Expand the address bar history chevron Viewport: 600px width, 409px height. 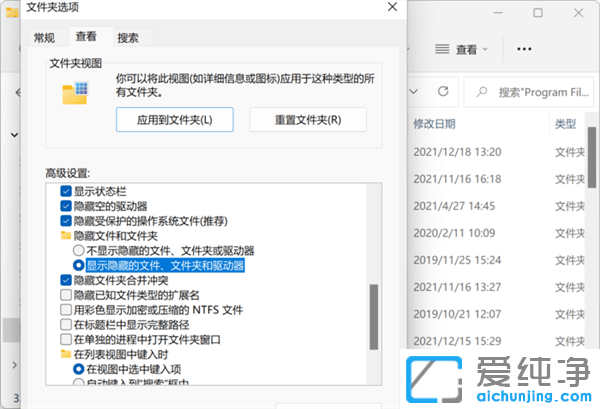coord(414,91)
